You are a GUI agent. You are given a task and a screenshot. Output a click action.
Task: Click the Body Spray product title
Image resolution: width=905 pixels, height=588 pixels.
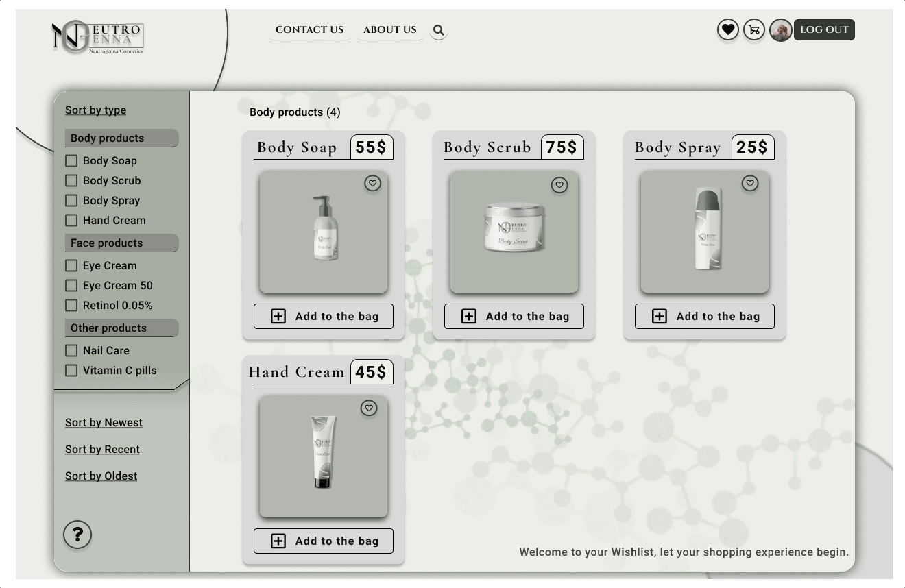click(x=678, y=147)
